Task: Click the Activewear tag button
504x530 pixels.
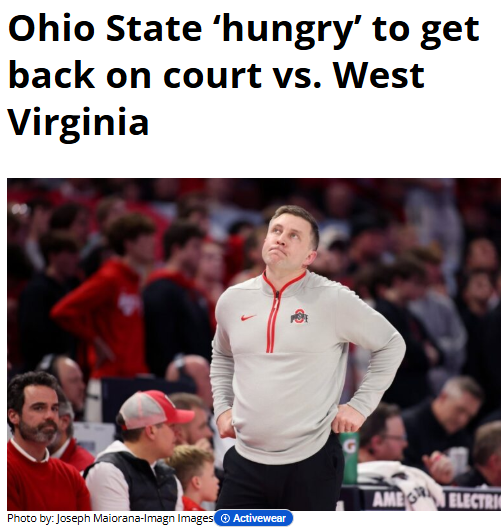Action: point(254,518)
